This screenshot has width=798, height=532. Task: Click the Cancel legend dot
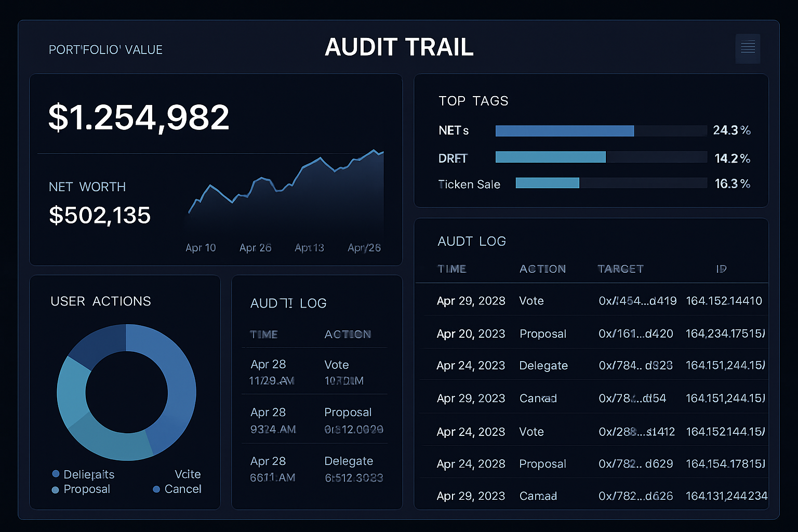click(157, 489)
